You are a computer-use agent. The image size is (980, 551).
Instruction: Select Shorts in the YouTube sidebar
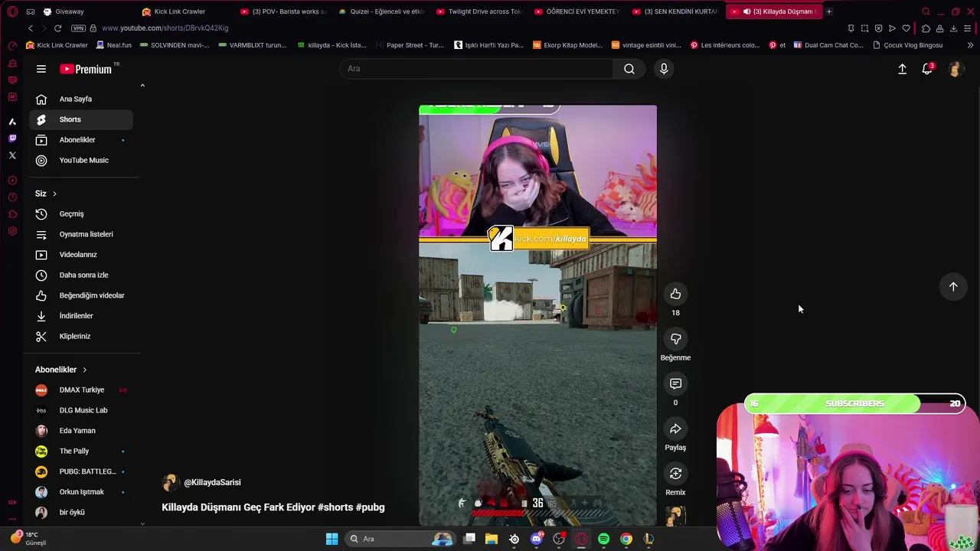coord(81,119)
